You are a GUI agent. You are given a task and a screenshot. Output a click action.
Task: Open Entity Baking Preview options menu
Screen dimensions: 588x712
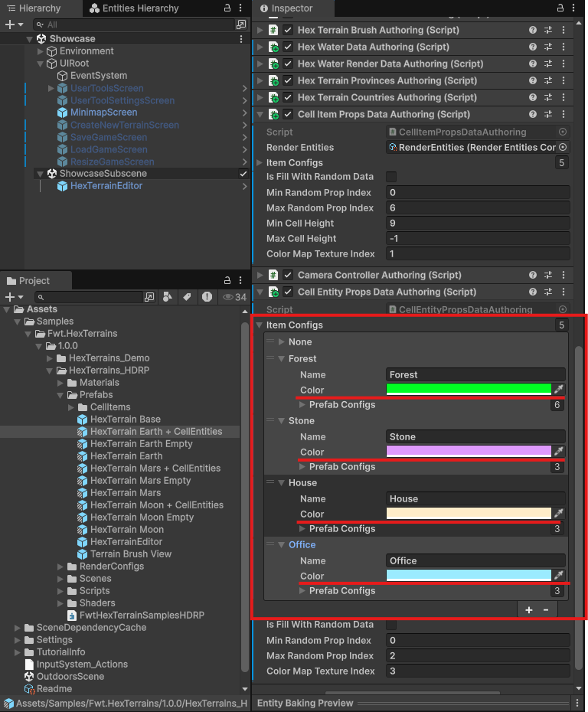[x=577, y=703]
